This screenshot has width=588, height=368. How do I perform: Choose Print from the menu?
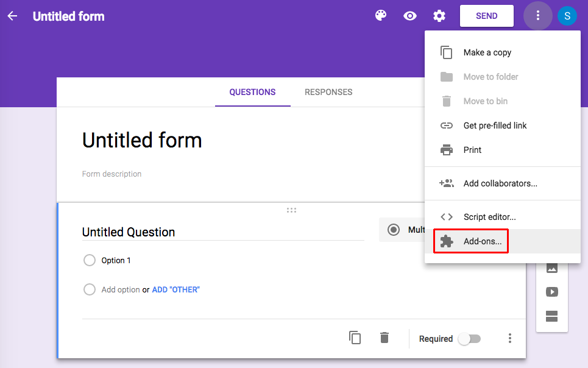[503, 150]
